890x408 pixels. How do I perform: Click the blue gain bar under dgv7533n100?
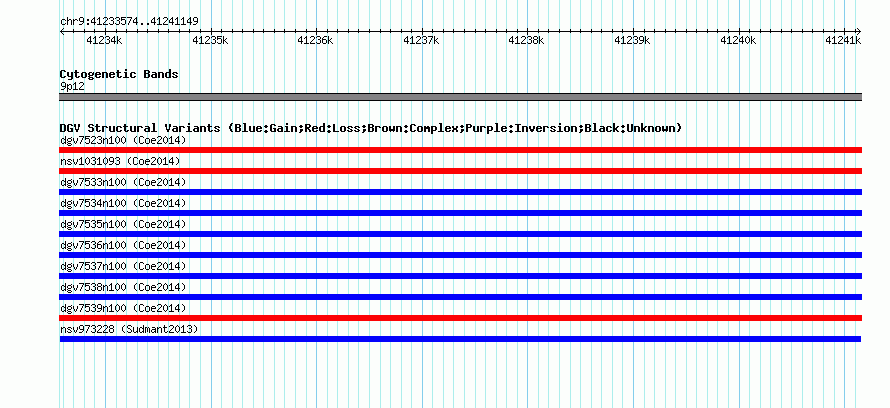pos(461,192)
